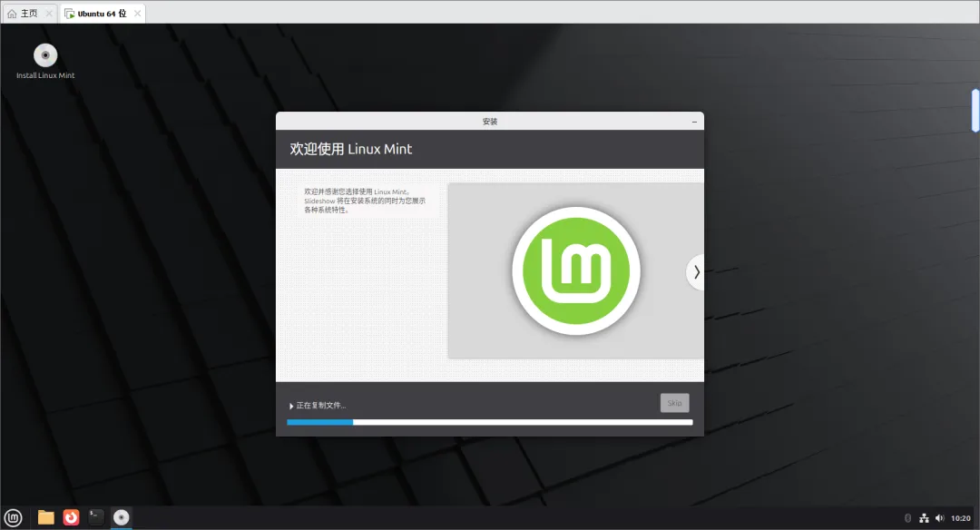Click the tray icon left of network

pyautogui.click(x=907, y=518)
